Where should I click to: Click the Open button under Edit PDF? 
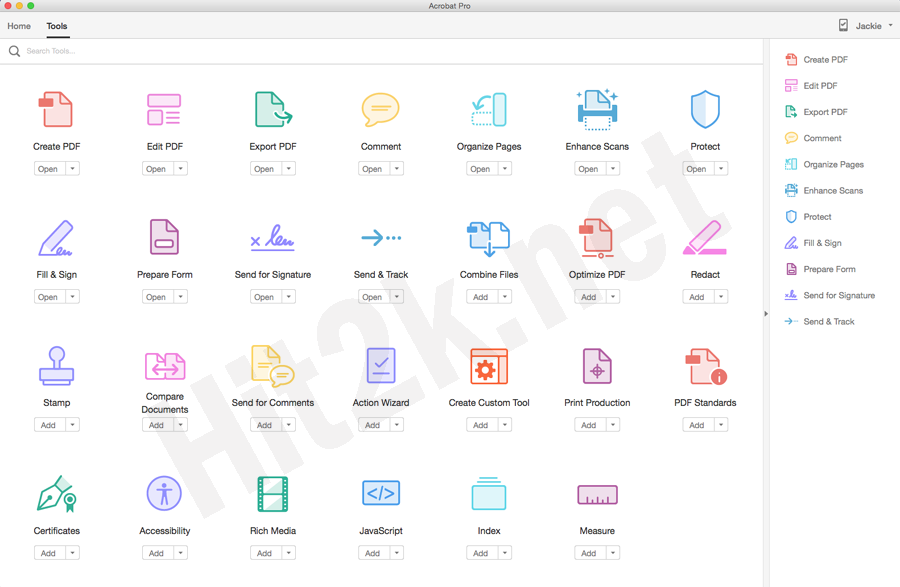tap(156, 169)
